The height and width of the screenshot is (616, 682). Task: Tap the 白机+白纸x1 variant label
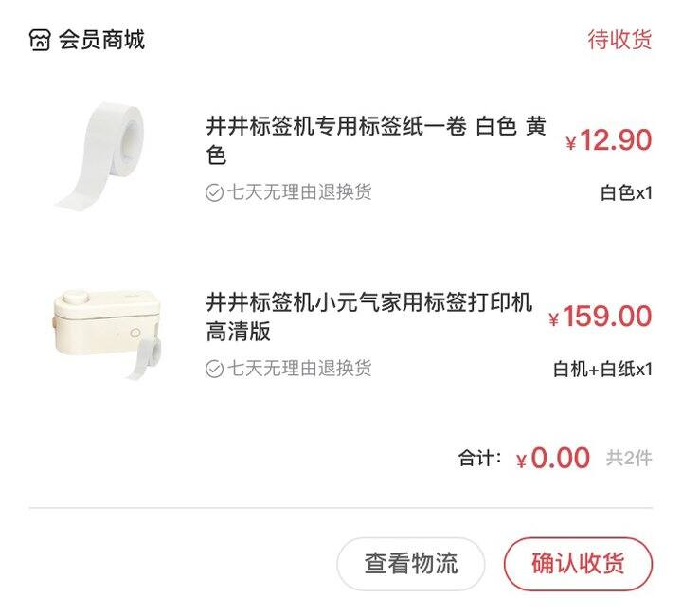(x=602, y=370)
